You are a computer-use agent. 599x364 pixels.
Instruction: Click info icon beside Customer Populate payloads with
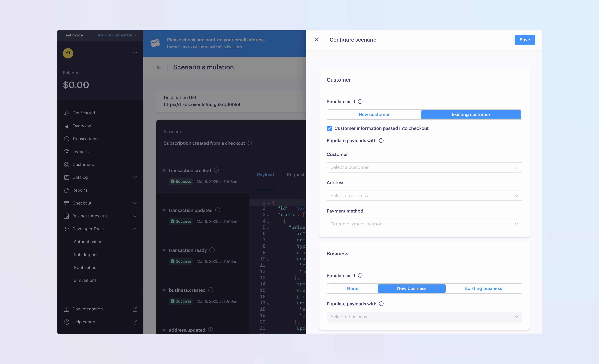pos(381,141)
